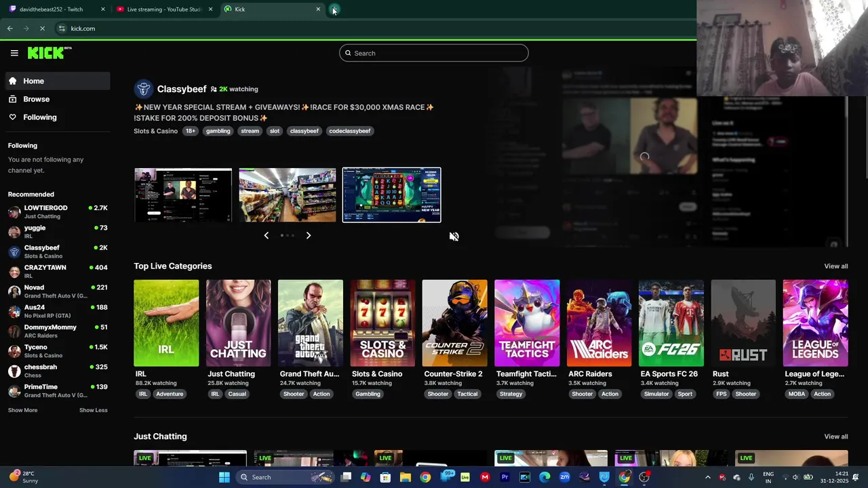
Task: Open the recommended channel chessbrah
Action: [58, 371]
